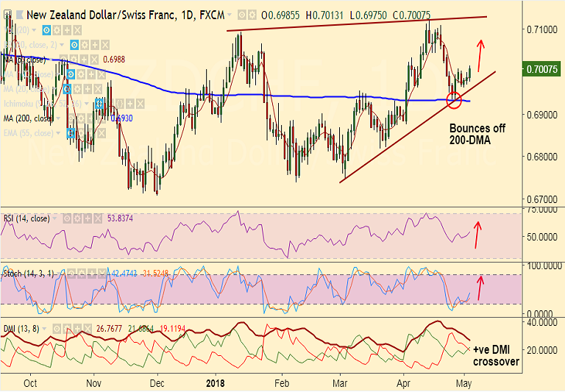This screenshot has height=392, width=565.
Task: Expand the RSI (14, close) dropdown arrow
Action: (54, 218)
